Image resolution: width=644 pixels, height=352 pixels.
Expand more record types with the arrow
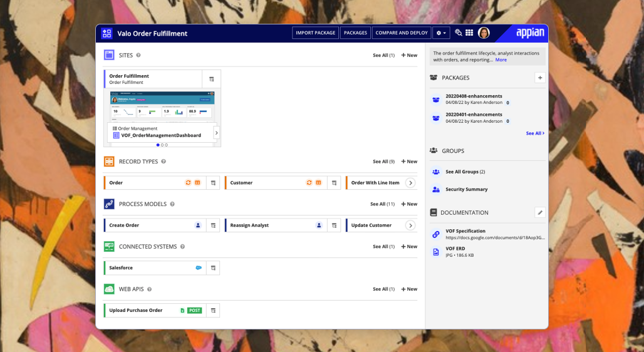[x=410, y=183]
